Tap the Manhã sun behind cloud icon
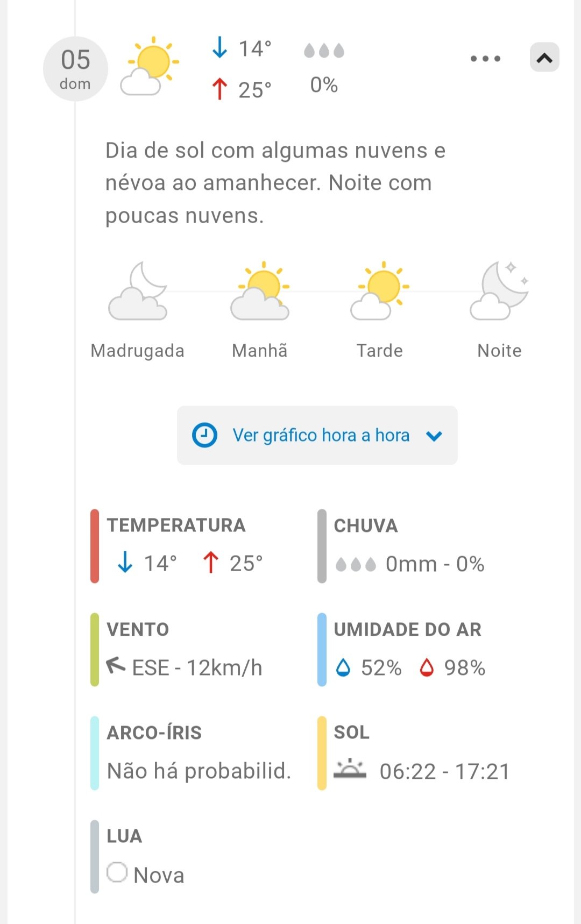The height and width of the screenshot is (924, 581). pyautogui.click(x=260, y=292)
